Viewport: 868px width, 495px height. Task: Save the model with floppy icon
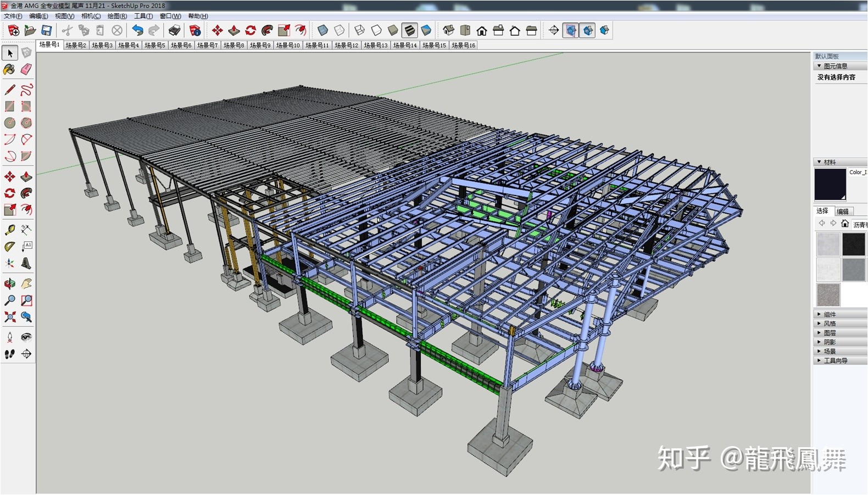pyautogui.click(x=47, y=30)
